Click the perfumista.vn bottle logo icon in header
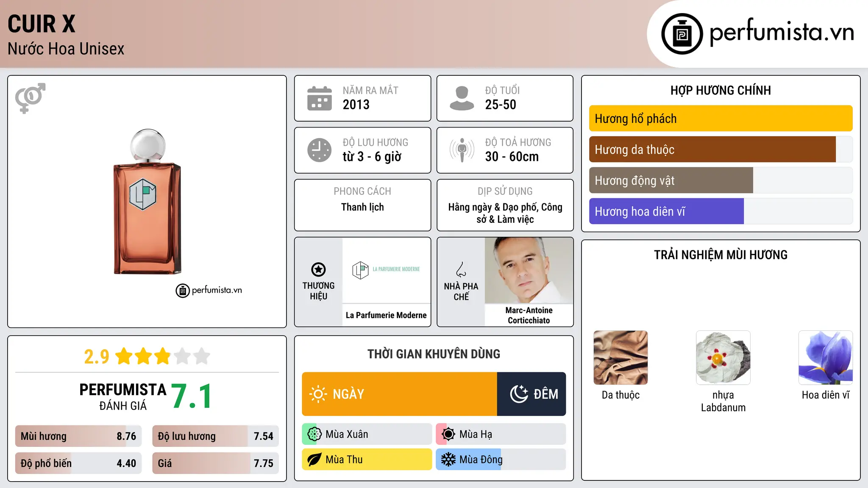Viewport: 868px width, 488px height. coord(682,34)
